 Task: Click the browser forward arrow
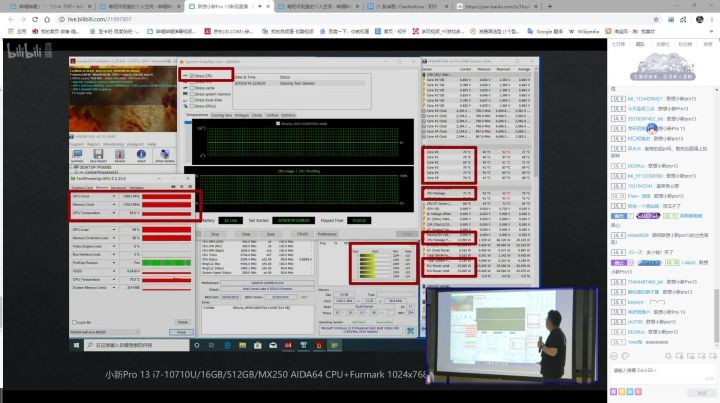23,19
